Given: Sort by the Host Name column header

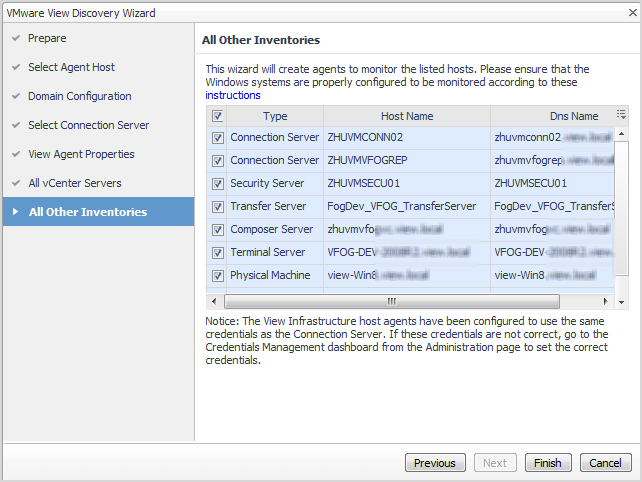Looking at the screenshot, I should click(407, 116).
